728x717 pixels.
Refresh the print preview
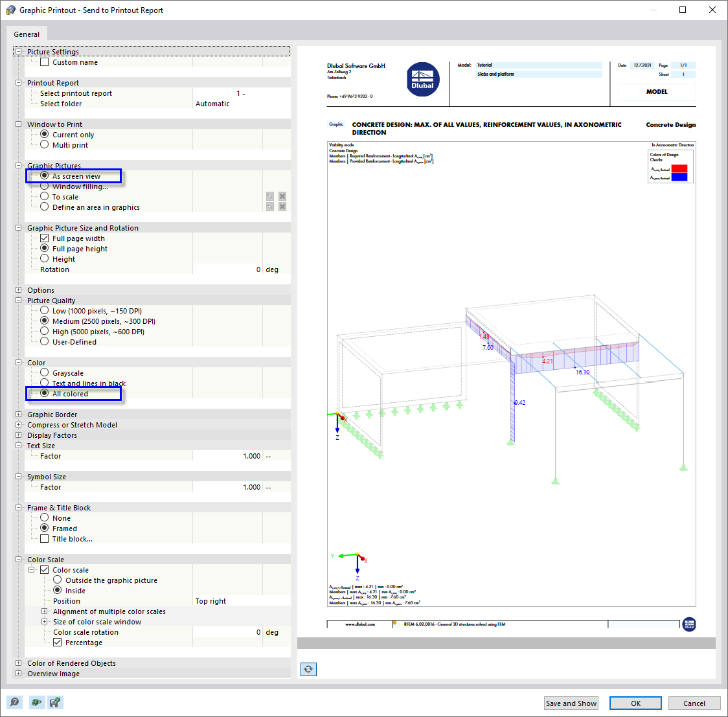pyautogui.click(x=308, y=669)
